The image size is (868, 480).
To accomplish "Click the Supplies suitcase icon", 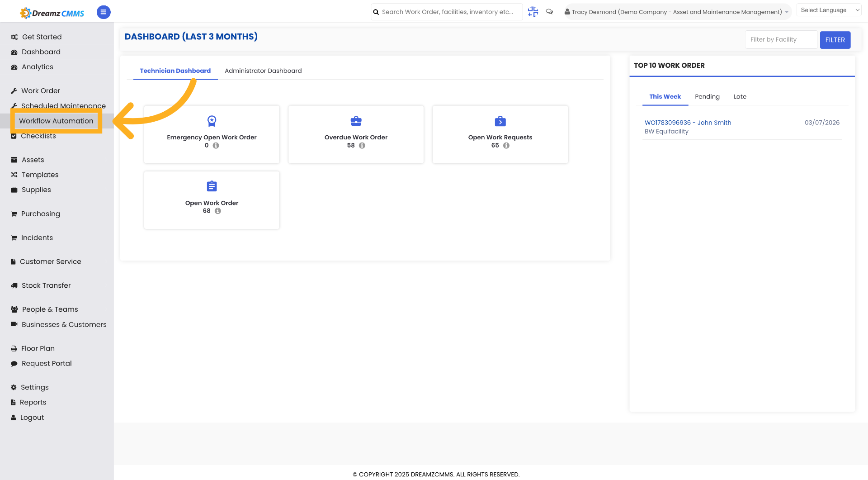I will 14,190.
